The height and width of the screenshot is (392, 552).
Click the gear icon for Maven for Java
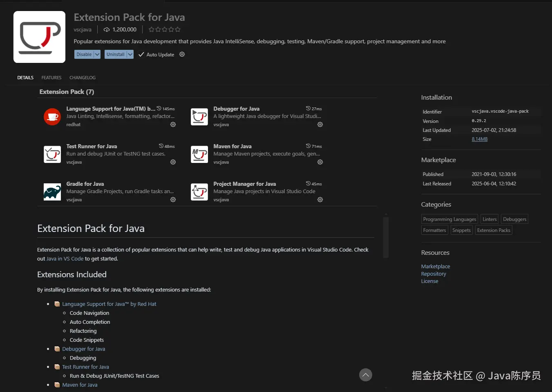(320, 162)
